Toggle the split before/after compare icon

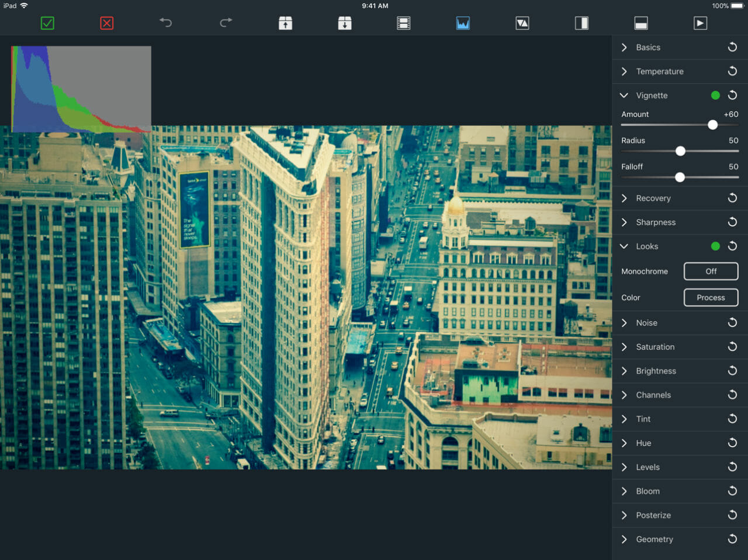coord(581,23)
